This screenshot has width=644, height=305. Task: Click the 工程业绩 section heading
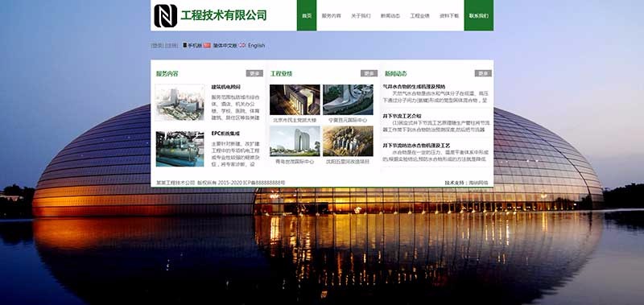[x=281, y=74]
